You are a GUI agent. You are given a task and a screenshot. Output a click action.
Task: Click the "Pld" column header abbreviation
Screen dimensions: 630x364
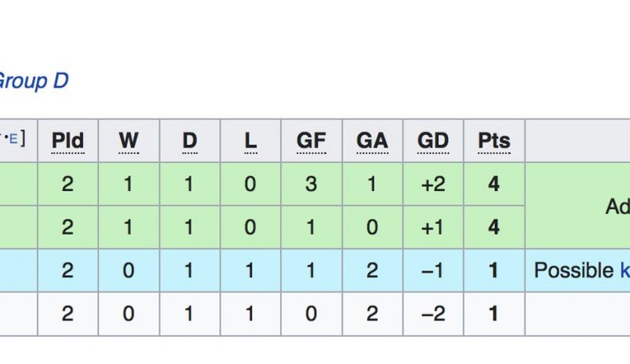point(68,141)
